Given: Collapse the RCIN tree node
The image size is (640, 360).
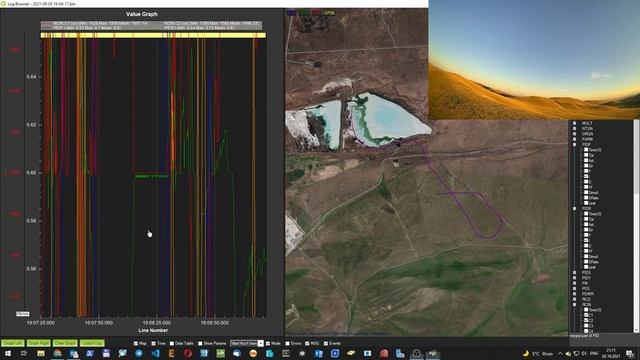Looking at the screenshot, I should coord(574,304).
